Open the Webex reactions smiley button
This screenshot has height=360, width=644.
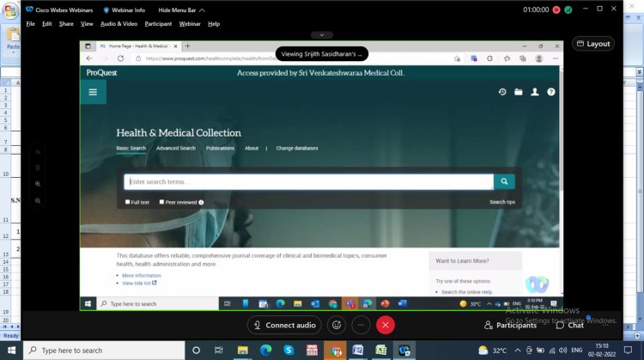(x=337, y=325)
